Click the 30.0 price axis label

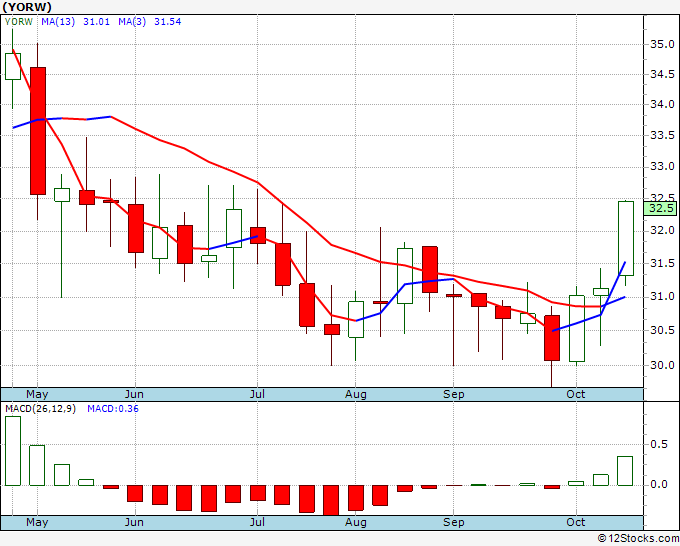(662, 365)
